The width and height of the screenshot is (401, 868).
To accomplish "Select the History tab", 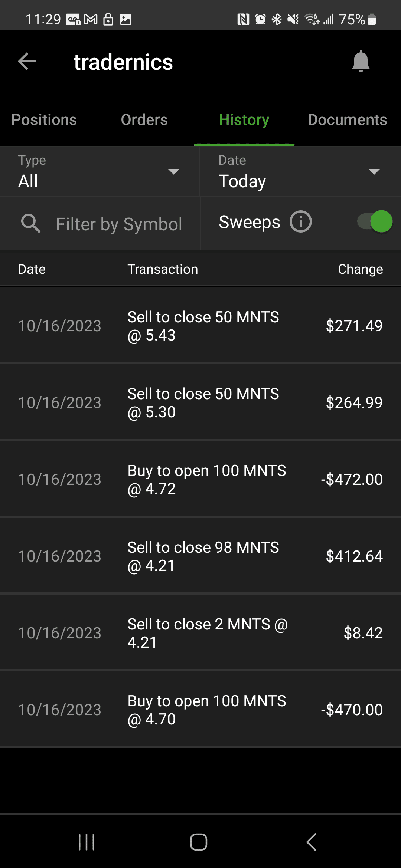I will pyautogui.click(x=244, y=120).
